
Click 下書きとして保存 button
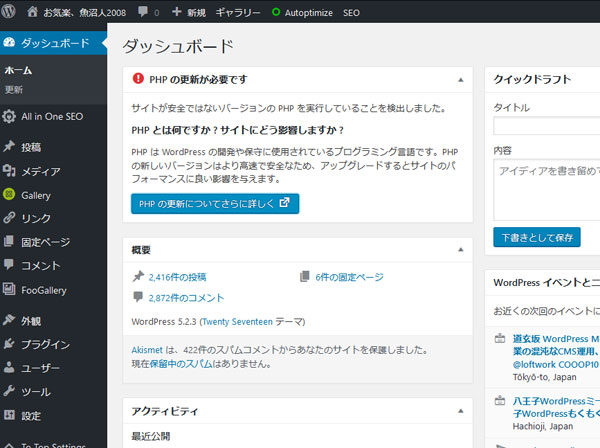(536, 237)
